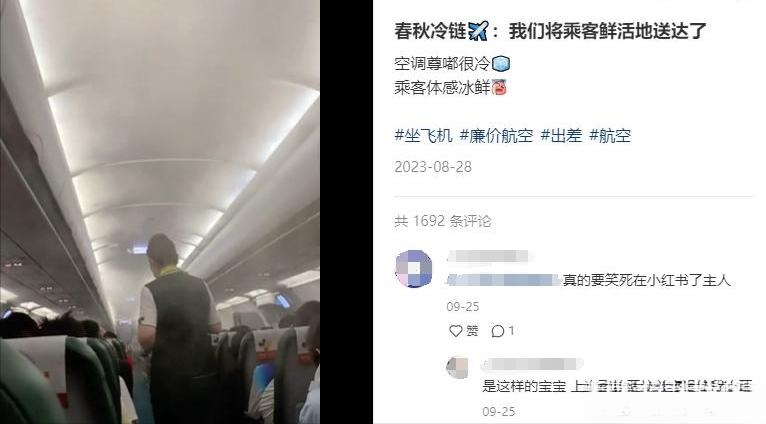Open the #坐飞机 hashtag
Screen dimensions: 766x424
(424, 135)
